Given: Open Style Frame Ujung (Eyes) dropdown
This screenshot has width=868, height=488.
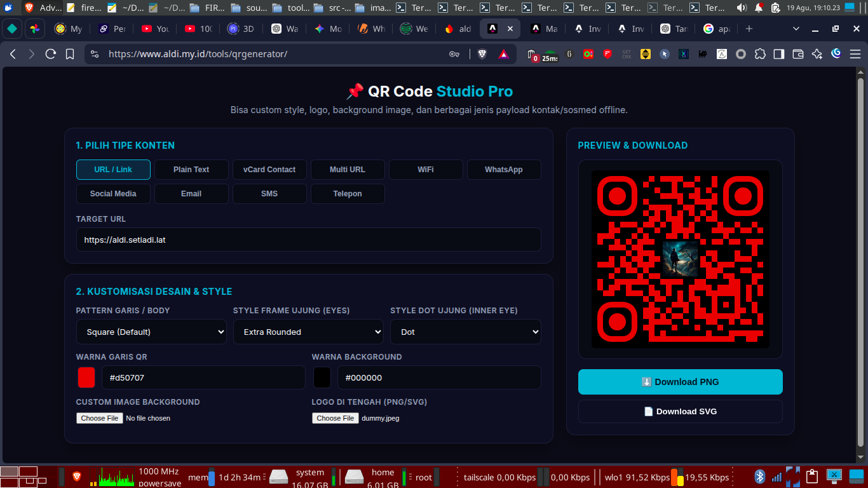Looking at the screenshot, I should point(308,332).
